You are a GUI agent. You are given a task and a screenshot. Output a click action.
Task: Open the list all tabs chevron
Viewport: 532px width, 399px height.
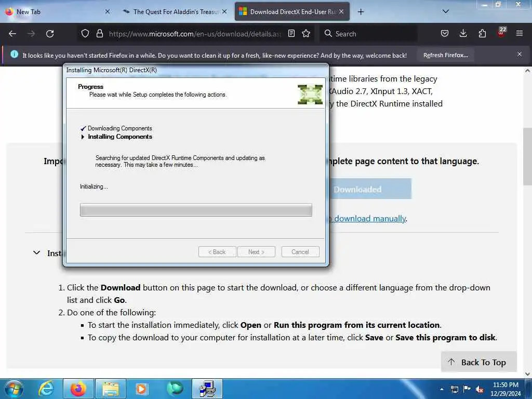(446, 11)
